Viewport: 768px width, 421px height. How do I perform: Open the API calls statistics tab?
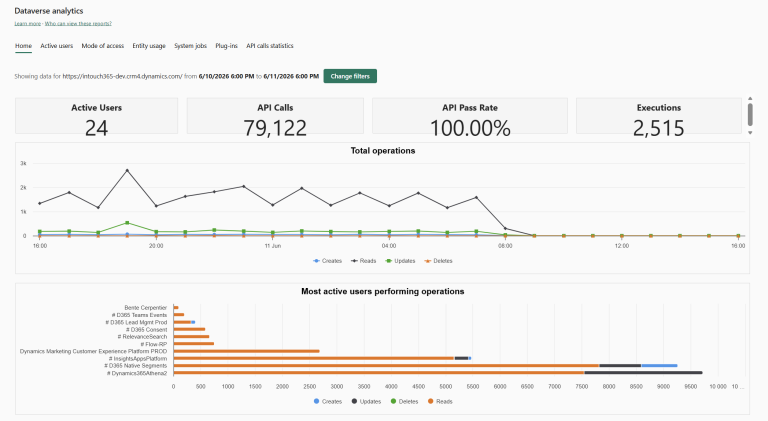point(270,46)
